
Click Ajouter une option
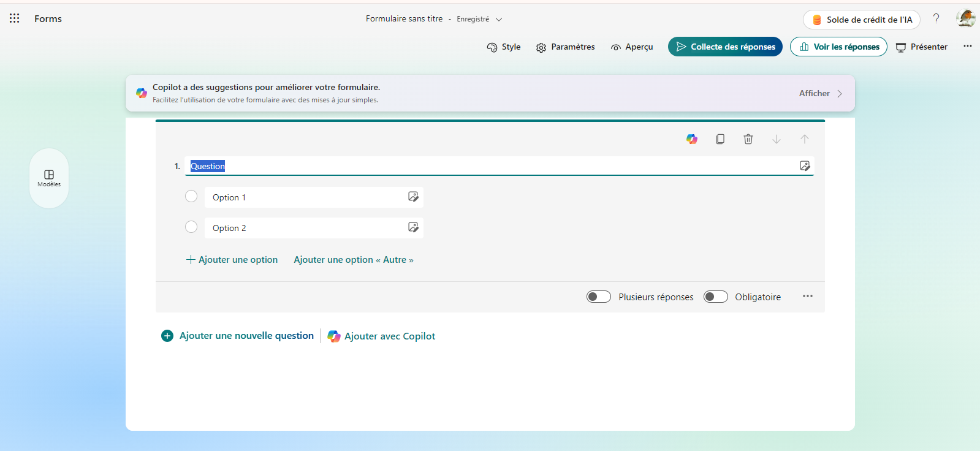pyautogui.click(x=232, y=260)
